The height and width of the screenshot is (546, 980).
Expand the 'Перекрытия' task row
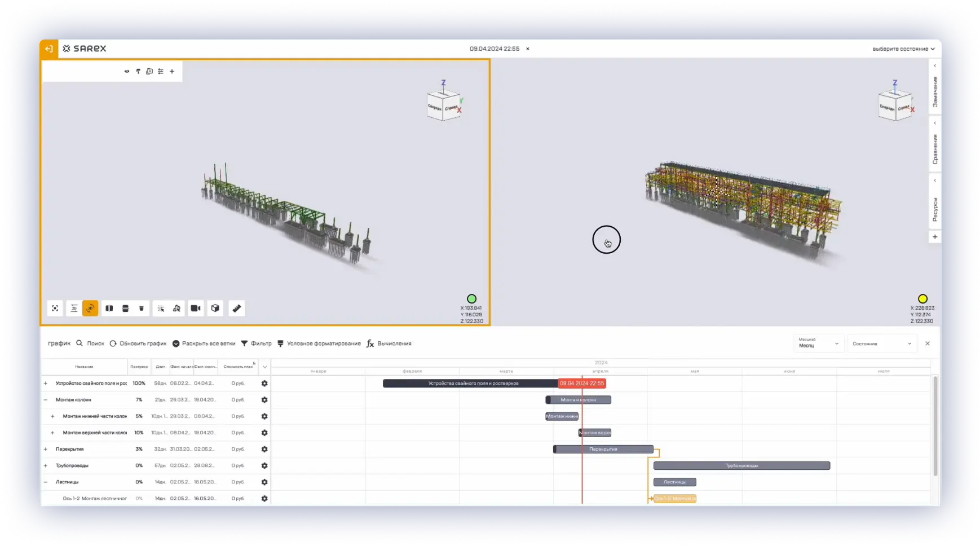point(46,450)
